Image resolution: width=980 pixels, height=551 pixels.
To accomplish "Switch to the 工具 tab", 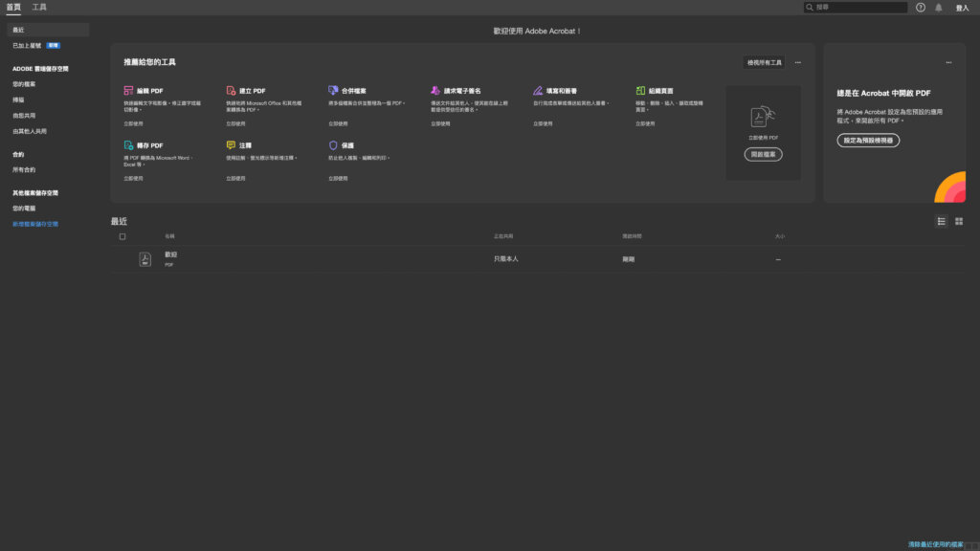I will (39, 7).
